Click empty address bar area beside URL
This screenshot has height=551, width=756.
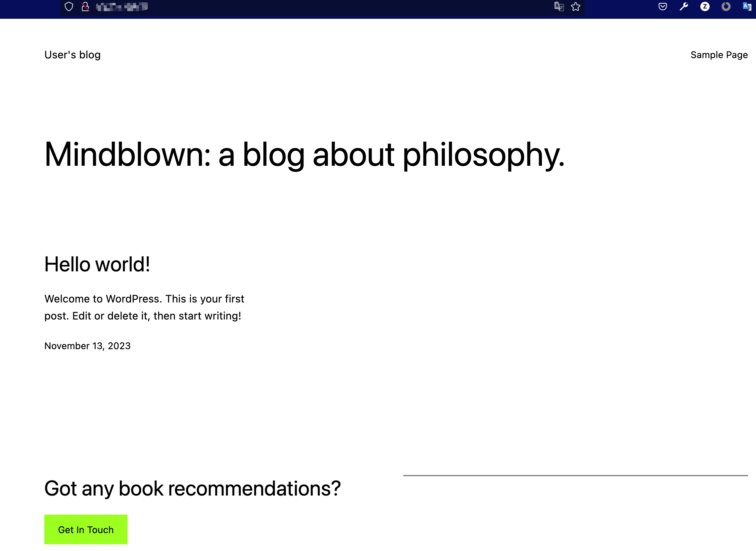tap(333, 7)
